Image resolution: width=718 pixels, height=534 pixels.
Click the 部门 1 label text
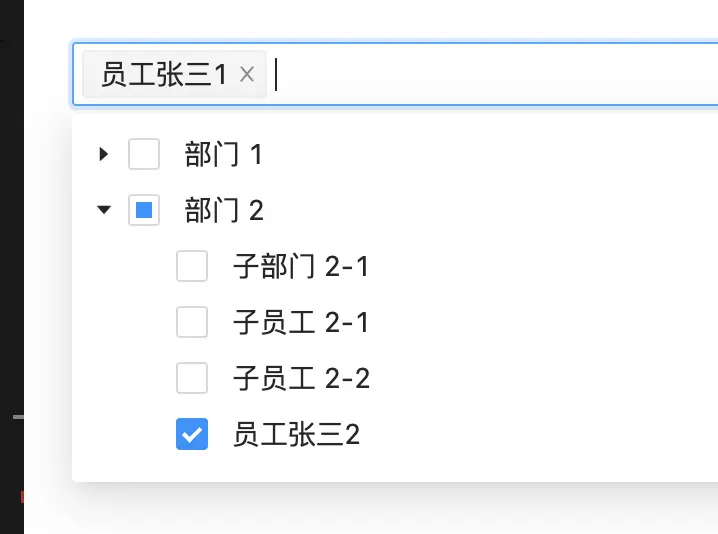click(x=224, y=154)
